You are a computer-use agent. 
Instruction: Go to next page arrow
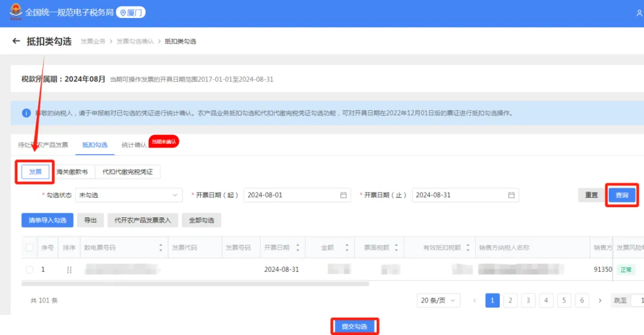coord(600,300)
